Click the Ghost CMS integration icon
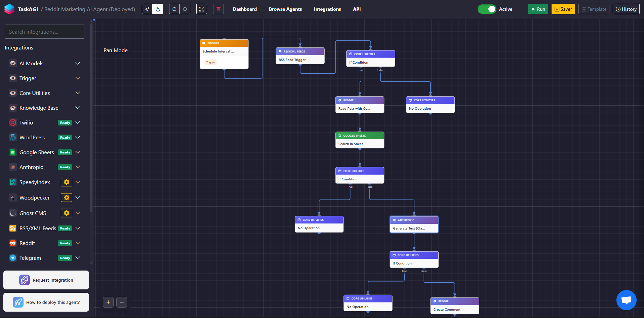 click(13, 213)
